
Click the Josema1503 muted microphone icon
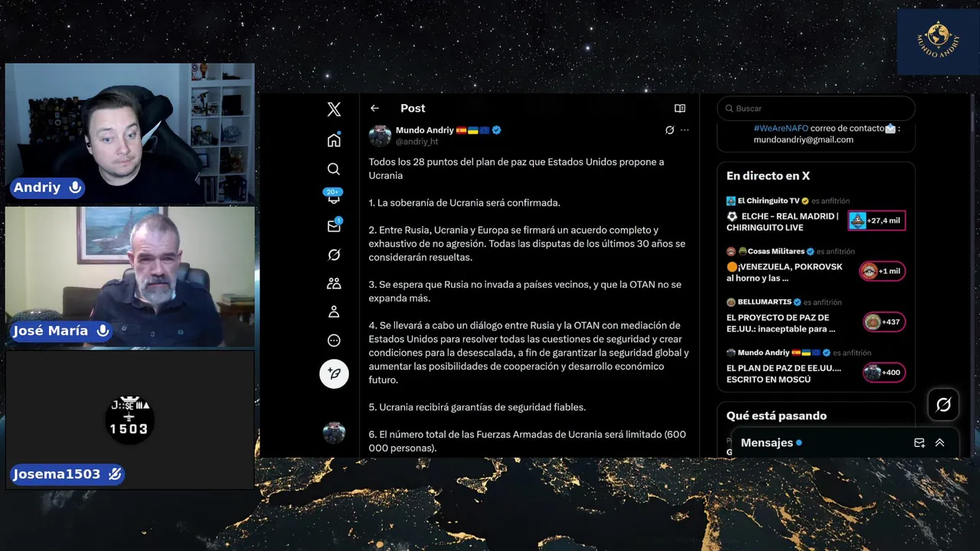(x=114, y=474)
